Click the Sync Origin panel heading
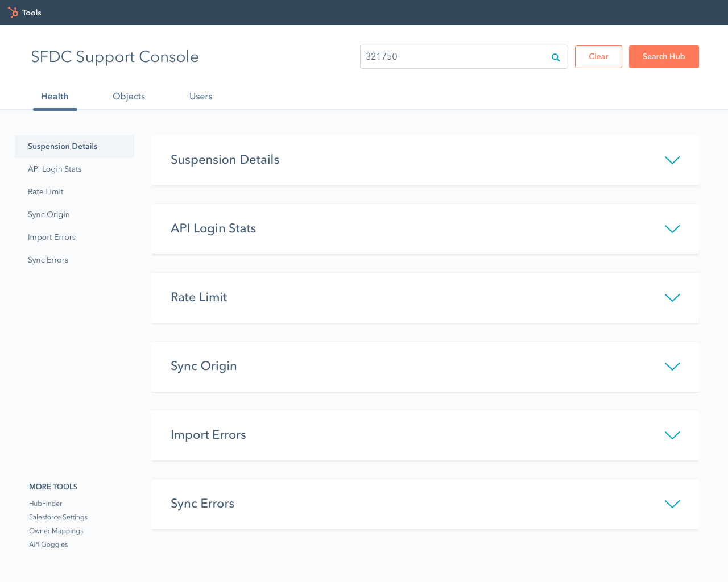 point(204,366)
